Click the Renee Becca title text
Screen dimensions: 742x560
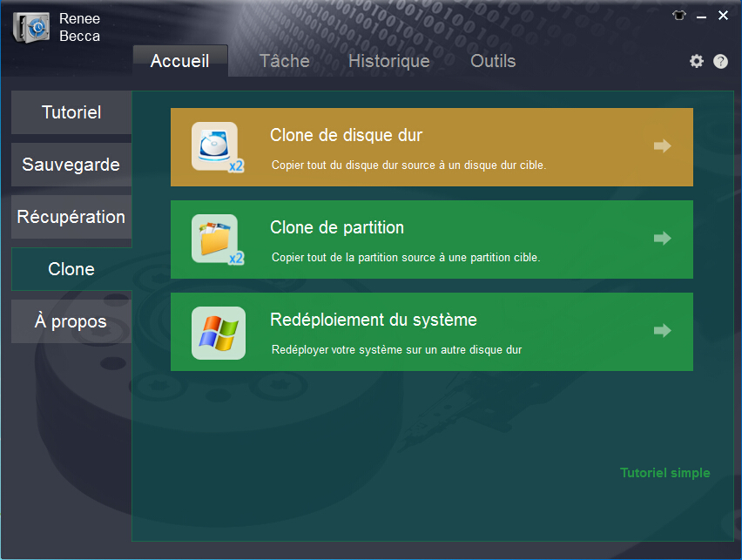click(79, 27)
